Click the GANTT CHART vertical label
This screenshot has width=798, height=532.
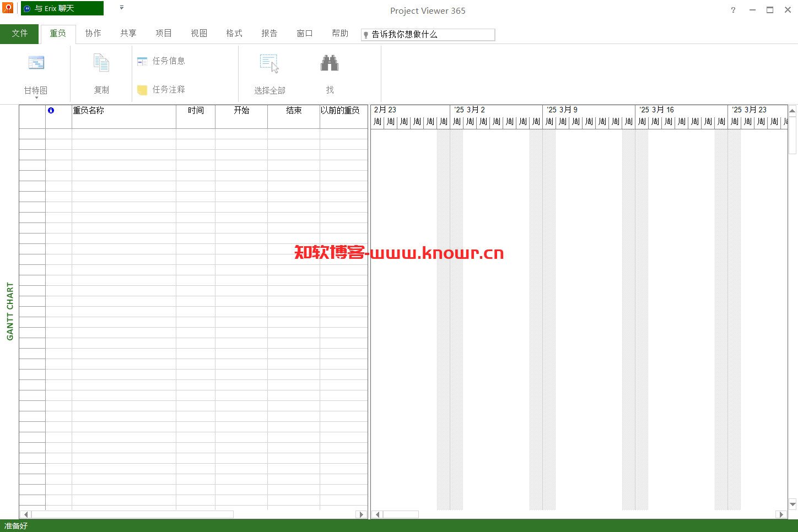(10, 311)
